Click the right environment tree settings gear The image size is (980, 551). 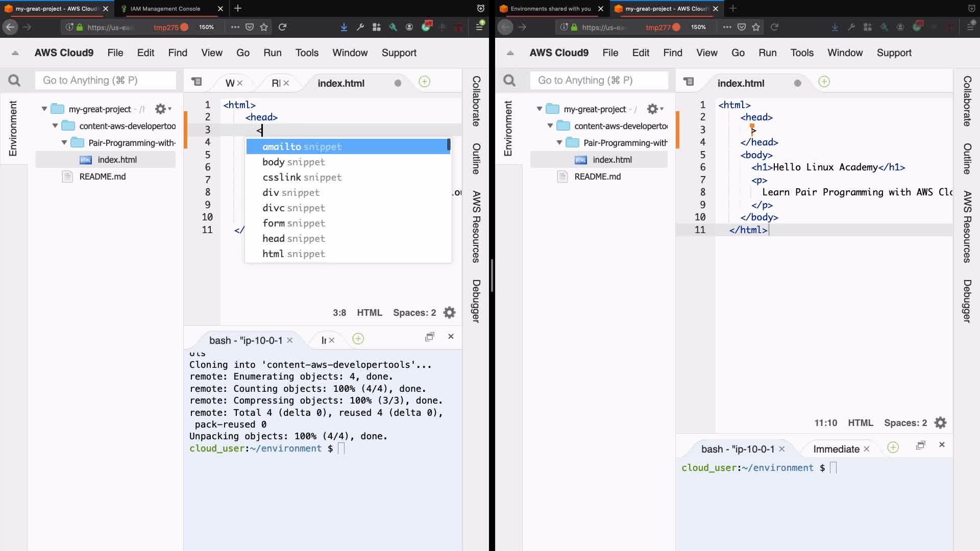click(x=652, y=109)
